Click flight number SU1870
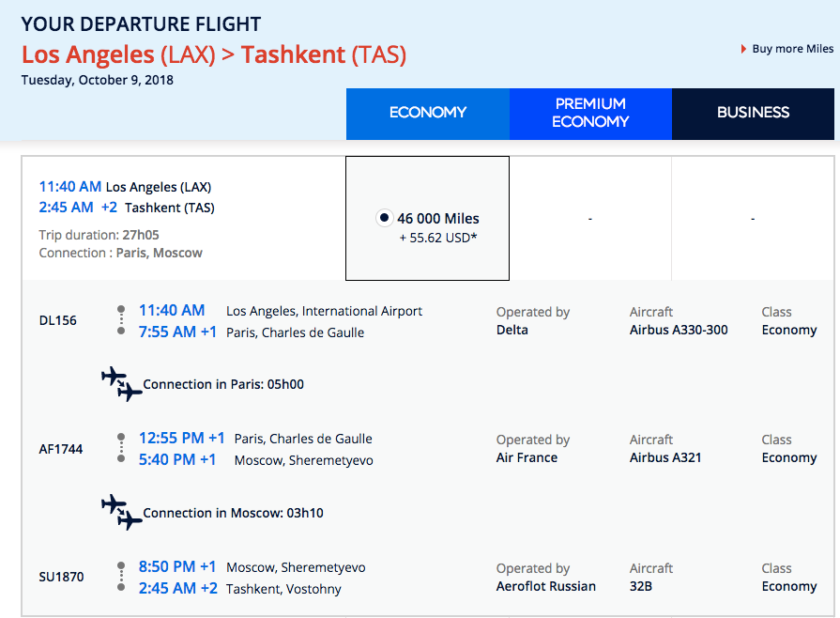 [x=61, y=577]
